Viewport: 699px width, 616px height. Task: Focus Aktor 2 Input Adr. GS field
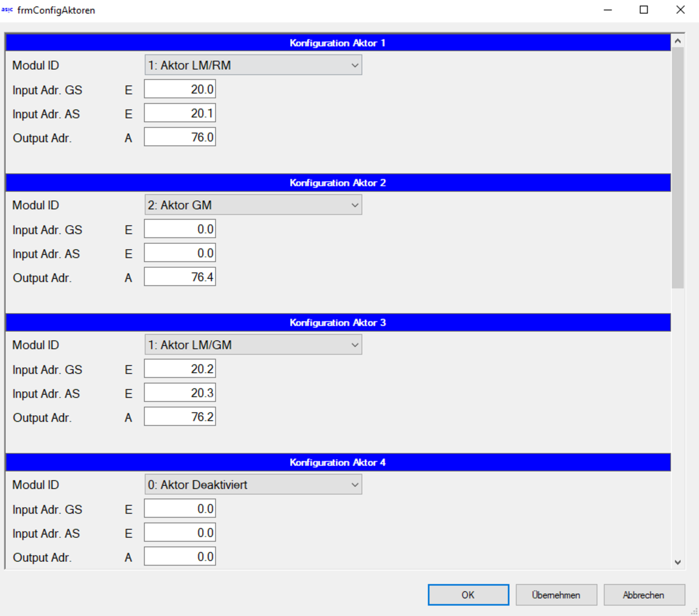click(180, 229)
